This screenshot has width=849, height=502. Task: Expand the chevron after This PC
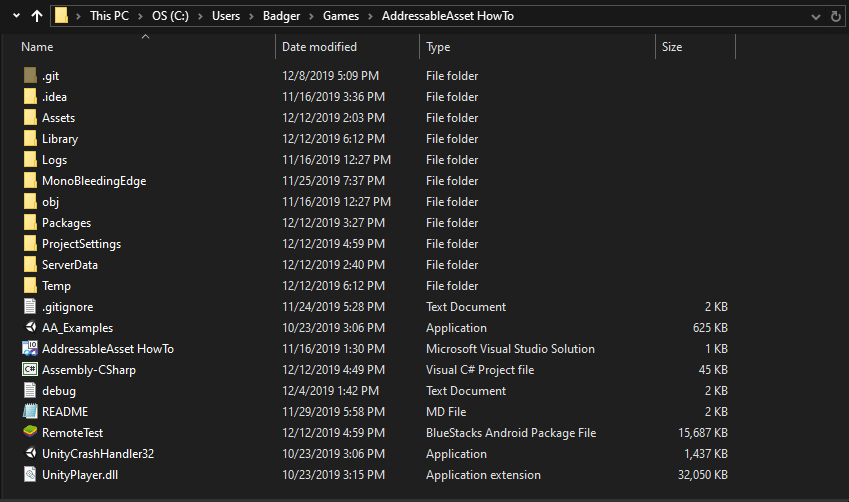141,16
